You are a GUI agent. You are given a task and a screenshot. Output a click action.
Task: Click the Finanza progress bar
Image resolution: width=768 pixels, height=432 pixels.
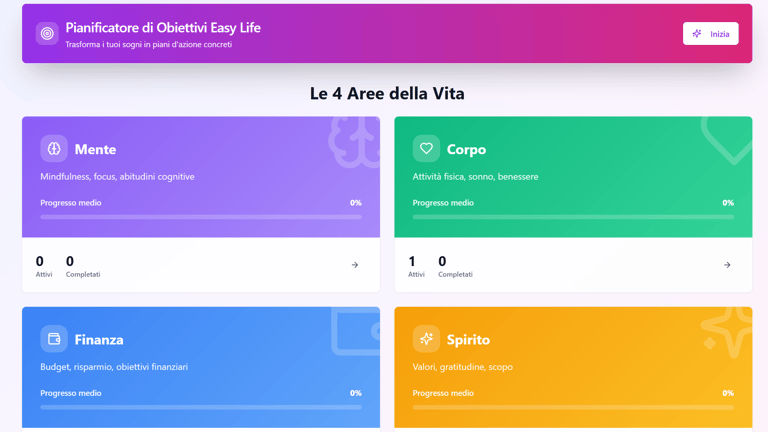(200, 407)
